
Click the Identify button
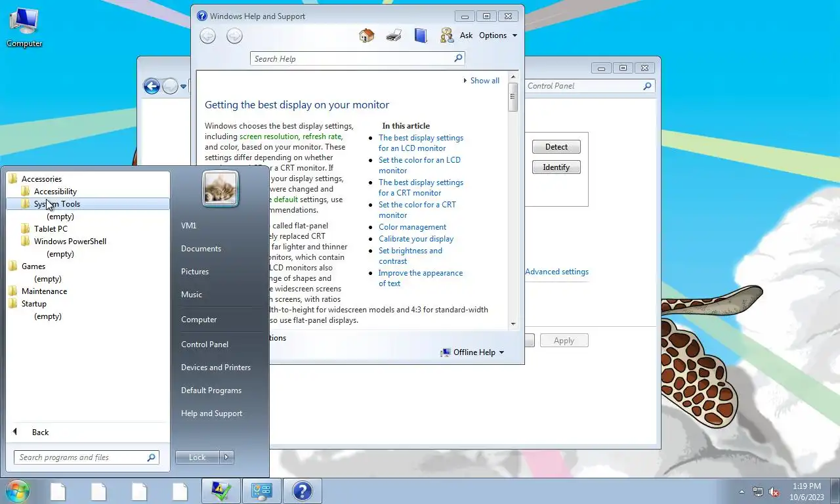click(x=556, y=167)
